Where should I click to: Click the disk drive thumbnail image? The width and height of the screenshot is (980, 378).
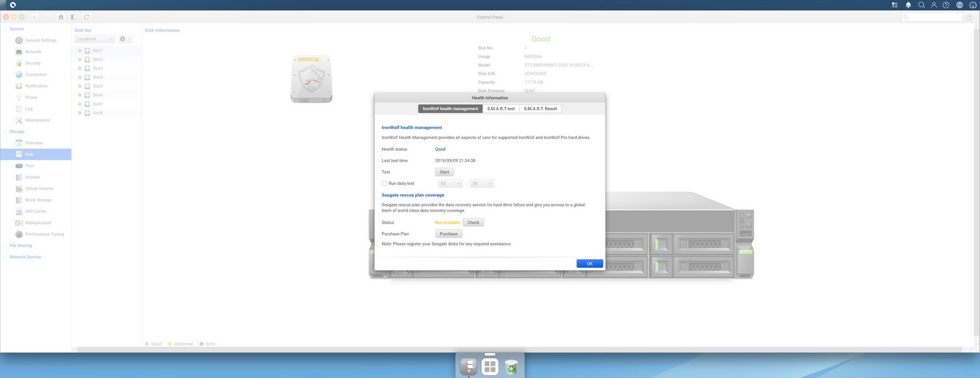(x=311, y=79)
